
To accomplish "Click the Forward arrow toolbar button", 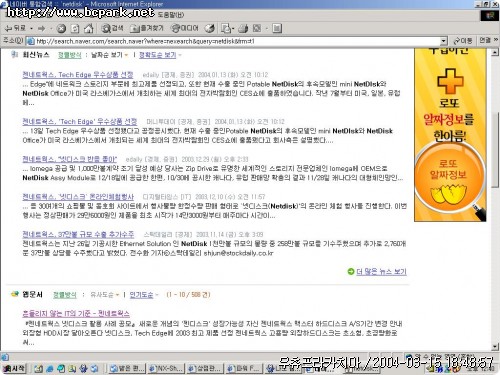I will tap(41, 28).
